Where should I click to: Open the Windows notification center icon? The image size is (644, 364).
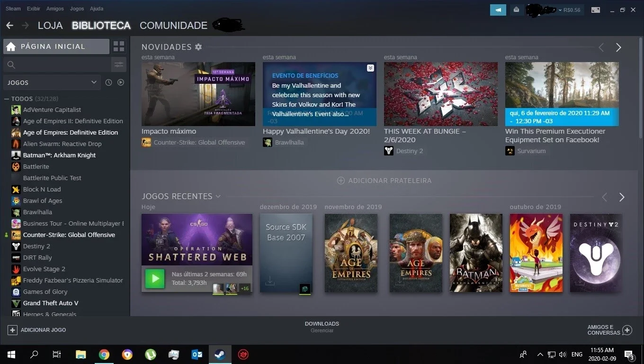pyautogui.click(x=630, y=355)
